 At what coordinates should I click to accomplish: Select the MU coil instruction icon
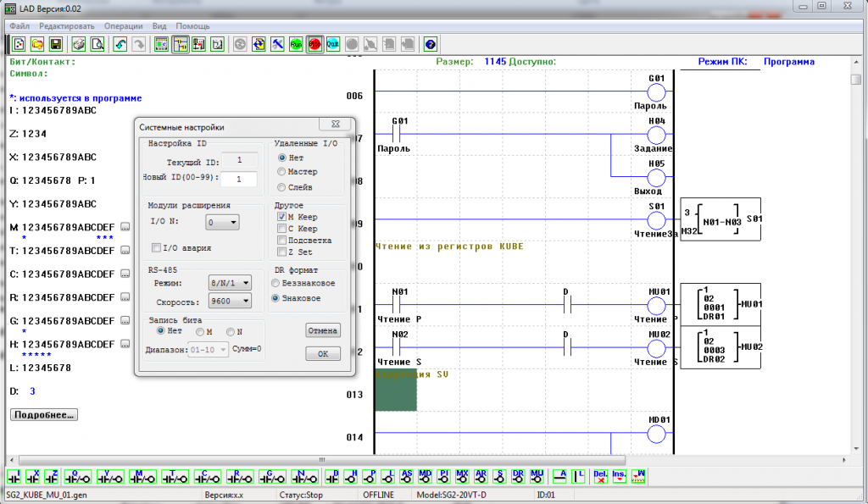click(x=536, y=476)
